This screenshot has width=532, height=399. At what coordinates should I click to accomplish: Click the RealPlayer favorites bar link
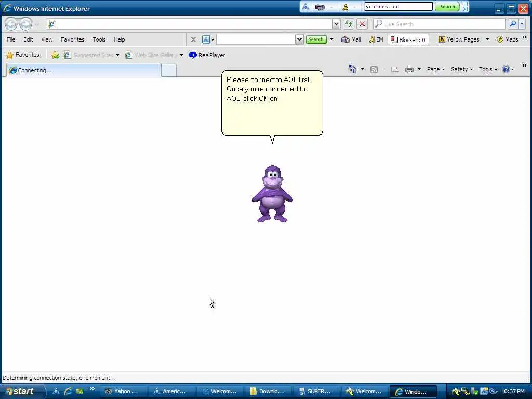[x=207, y=55]
